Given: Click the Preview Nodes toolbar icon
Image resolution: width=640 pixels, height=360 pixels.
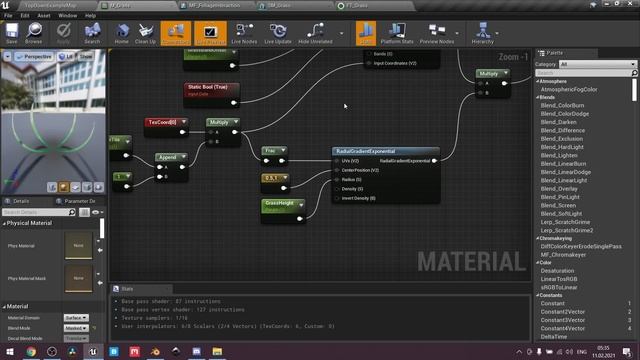Looking at the screenshot, I should [436, 33].
